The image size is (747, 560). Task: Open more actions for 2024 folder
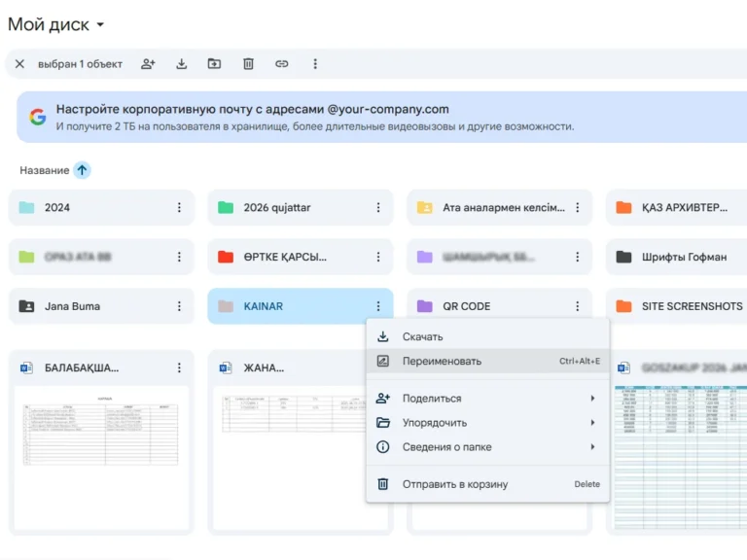179,208
